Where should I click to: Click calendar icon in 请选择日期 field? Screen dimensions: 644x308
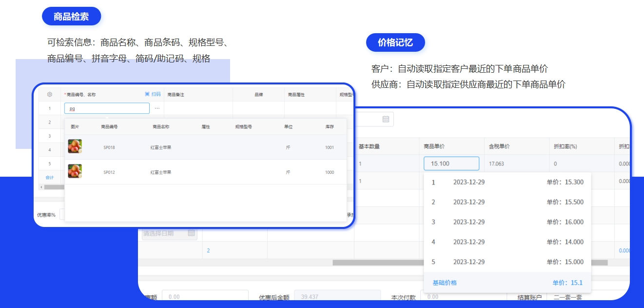point(191,233)
